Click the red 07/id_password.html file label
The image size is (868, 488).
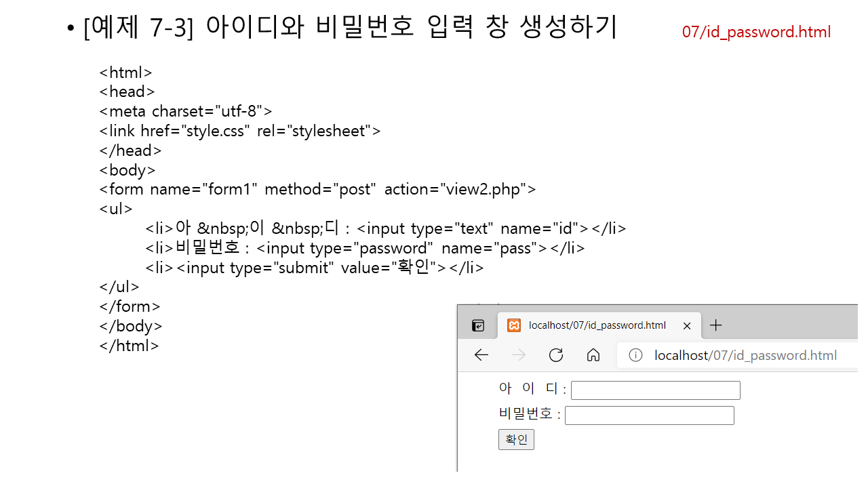(x=756, y=32)
